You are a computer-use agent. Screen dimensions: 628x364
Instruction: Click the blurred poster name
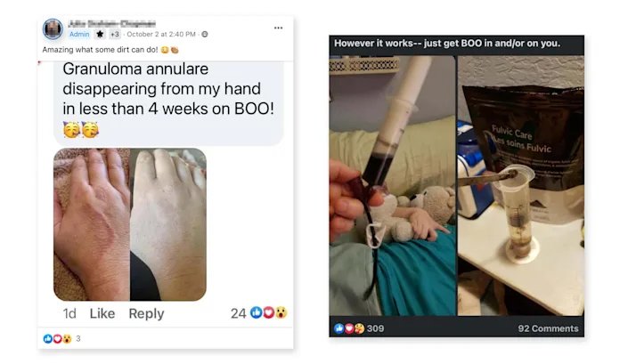tap(111, 23)
